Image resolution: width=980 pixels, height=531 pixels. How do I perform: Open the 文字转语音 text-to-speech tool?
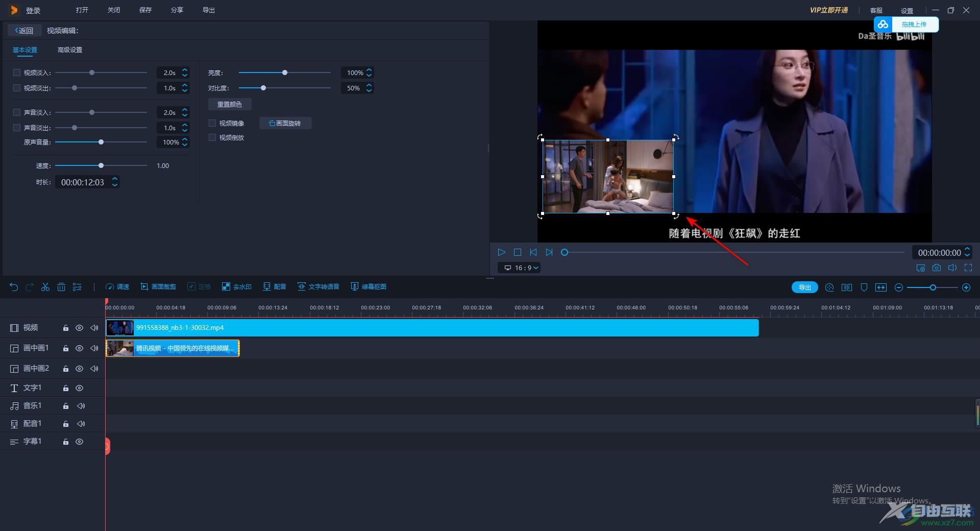pos(318,287)
